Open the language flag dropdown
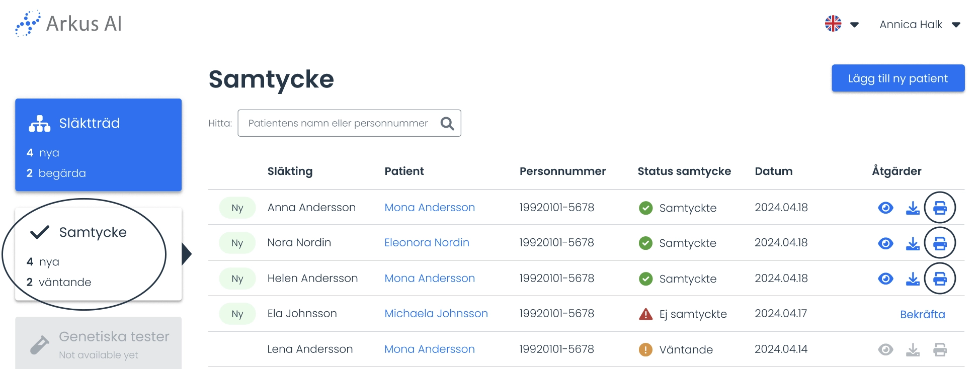Screen dimensions: 980x369 coord(842,24)
